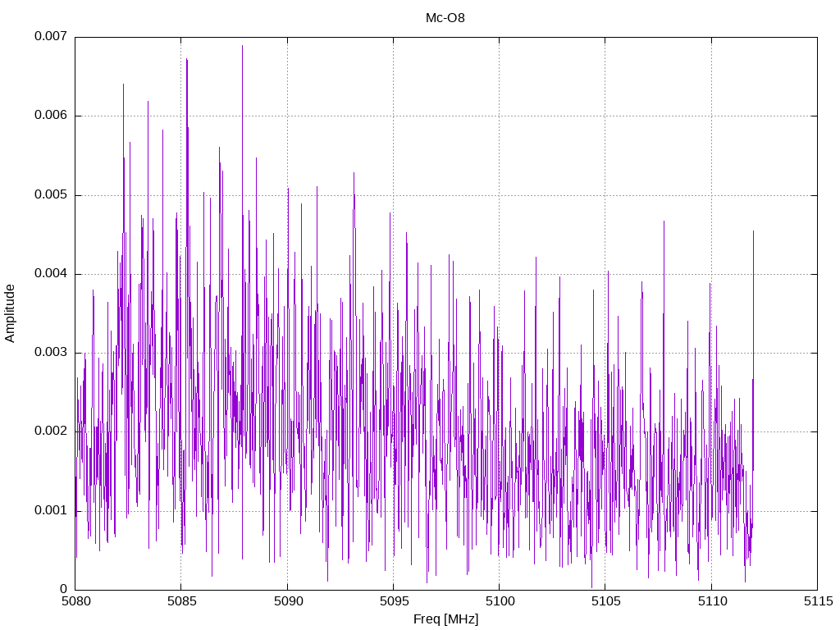The height and width of the screenshot is (630, 840).
Task: Click the 0.006 y-axis tick label
Action: [51, 115]
